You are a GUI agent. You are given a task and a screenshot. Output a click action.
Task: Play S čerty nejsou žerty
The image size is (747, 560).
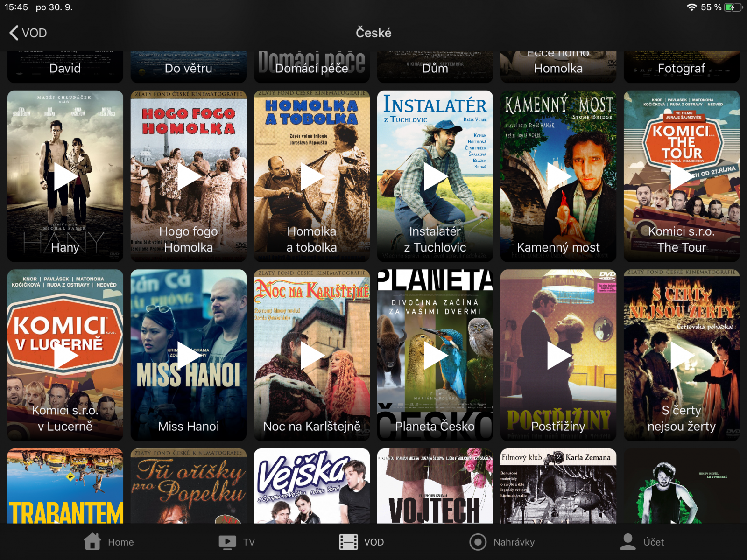682,356
